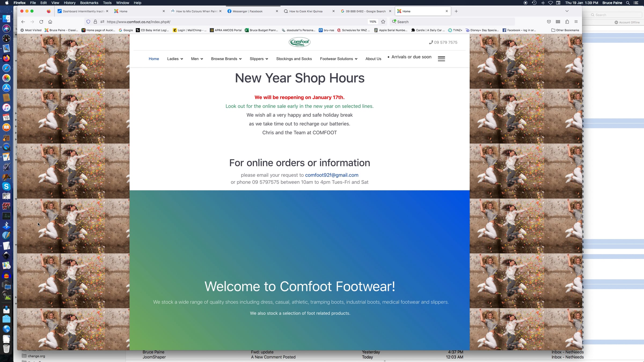List all tabs with the chevron
644x362 pixels.
pos(567,11)
